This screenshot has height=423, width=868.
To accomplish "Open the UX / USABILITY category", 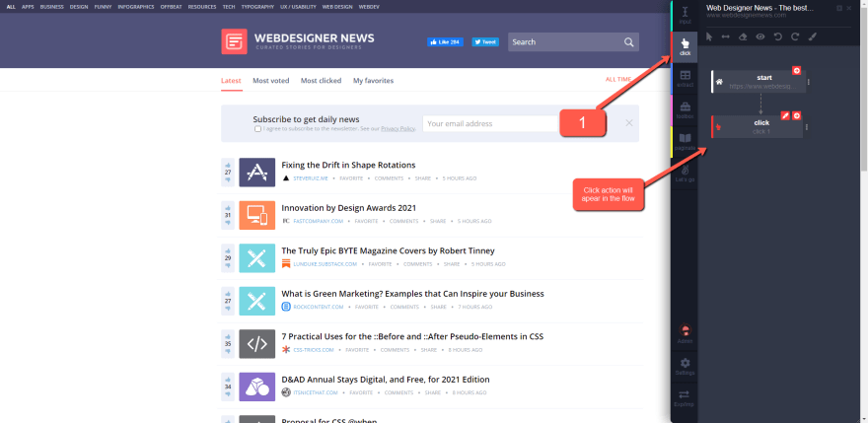I will coord(298,7).
